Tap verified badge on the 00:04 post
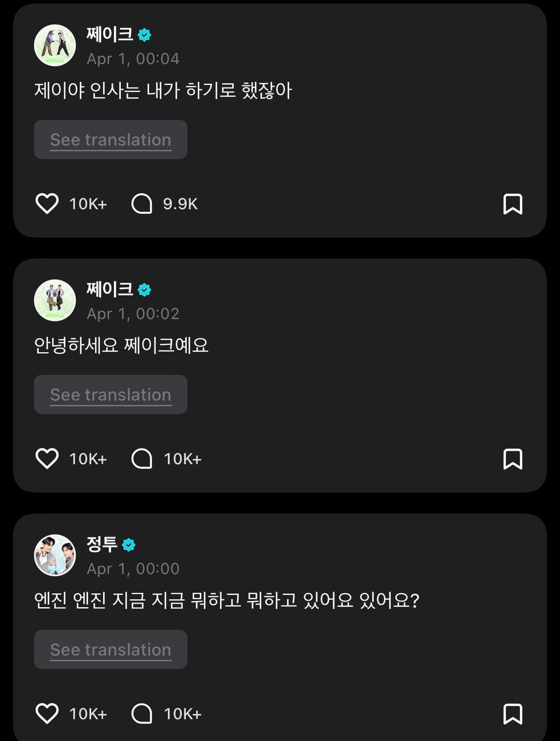Screen dimensions: 560x741 (145, 35)
